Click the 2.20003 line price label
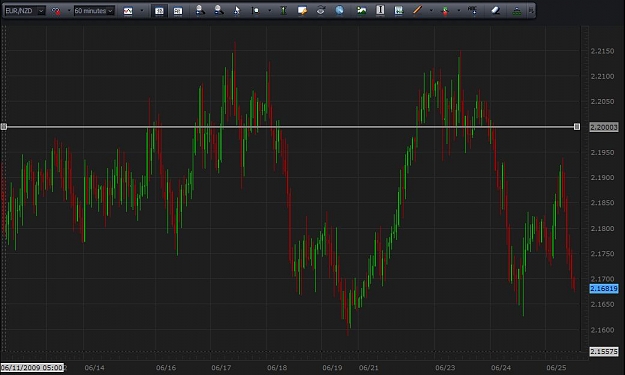Screen dimensions: 625x375 [604, 127]
